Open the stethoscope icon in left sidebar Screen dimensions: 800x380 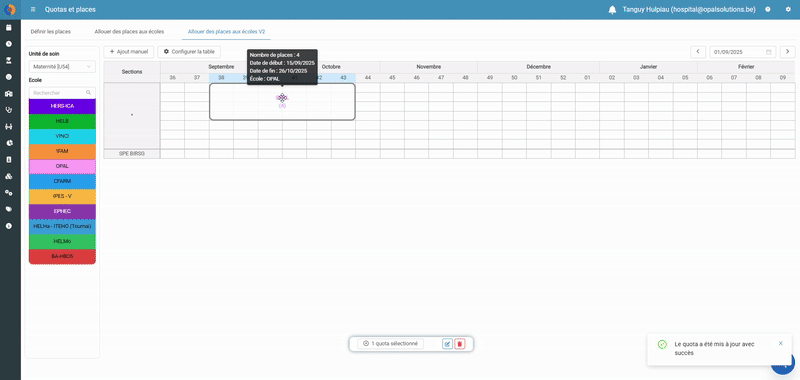pyautogui.click(x=9, y=110)
